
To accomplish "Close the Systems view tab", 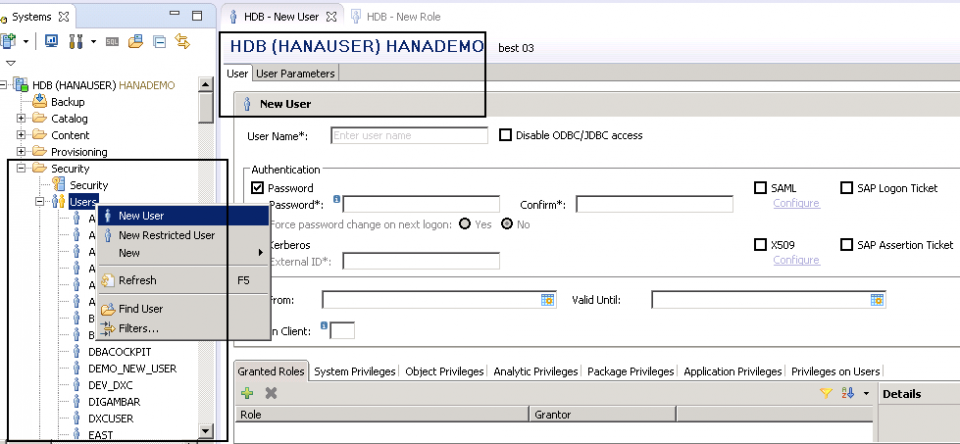I will [64, 17].
